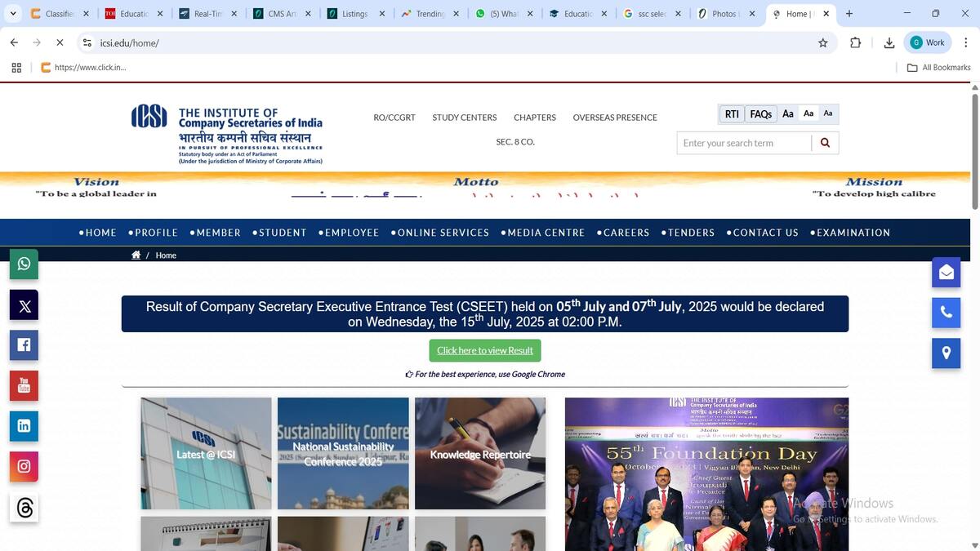
Task: Open the Latest @ ICSI thumbnail
Action: tap(206, 454)
